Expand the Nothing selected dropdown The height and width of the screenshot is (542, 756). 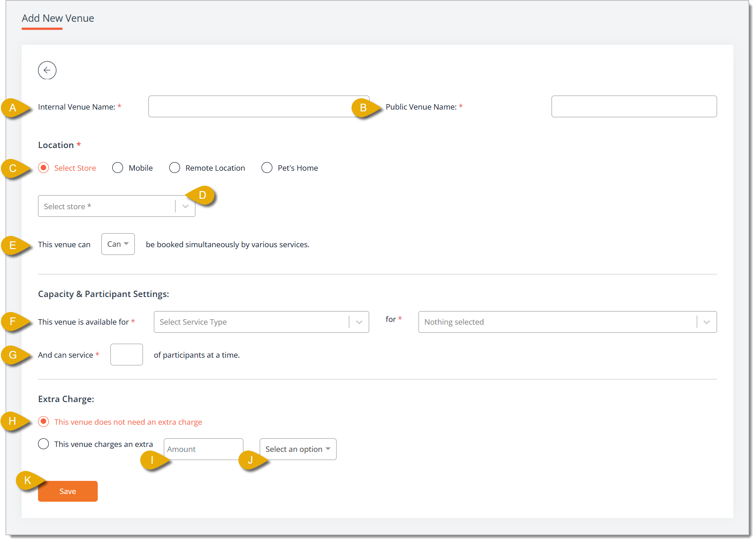point(567,322)
